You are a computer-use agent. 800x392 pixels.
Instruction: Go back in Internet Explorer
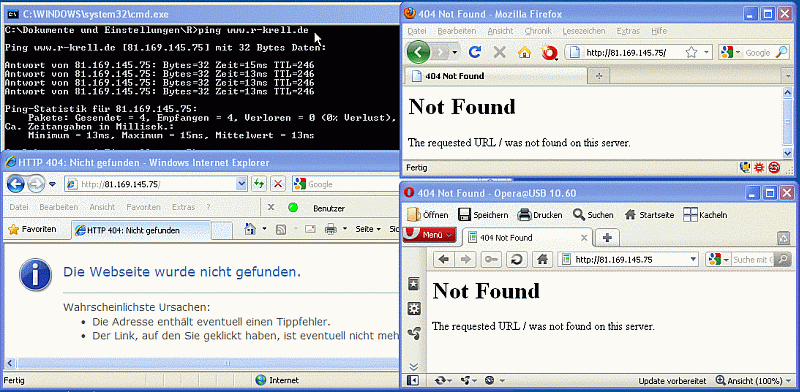pyautogui.click(x=16, y=184)
